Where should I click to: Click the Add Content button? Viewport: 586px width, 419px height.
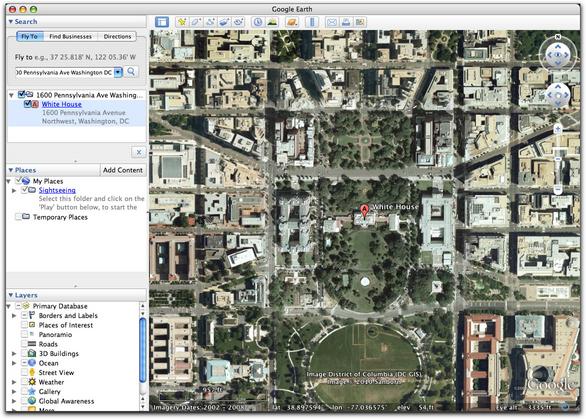(123, 170)
